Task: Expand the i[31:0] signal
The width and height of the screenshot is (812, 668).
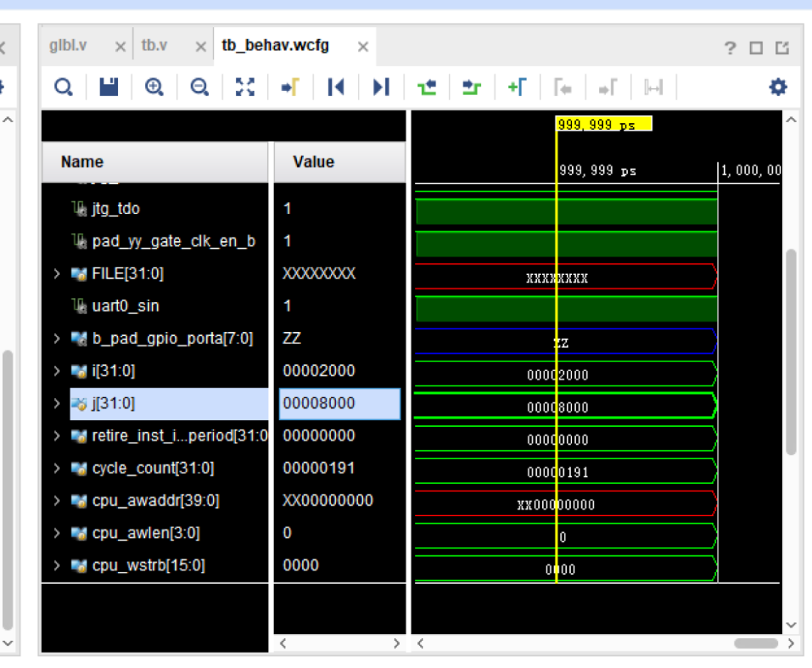Action: (57, 371)
